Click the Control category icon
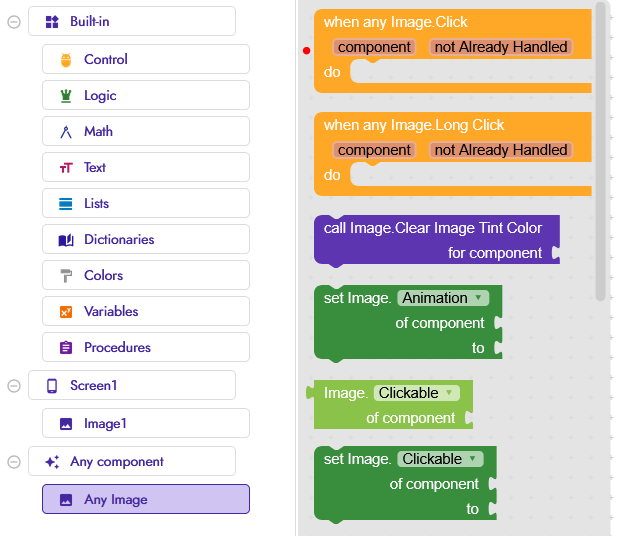Screen dimensions: 619x536 pyautogui.click(x=66, y=60)
